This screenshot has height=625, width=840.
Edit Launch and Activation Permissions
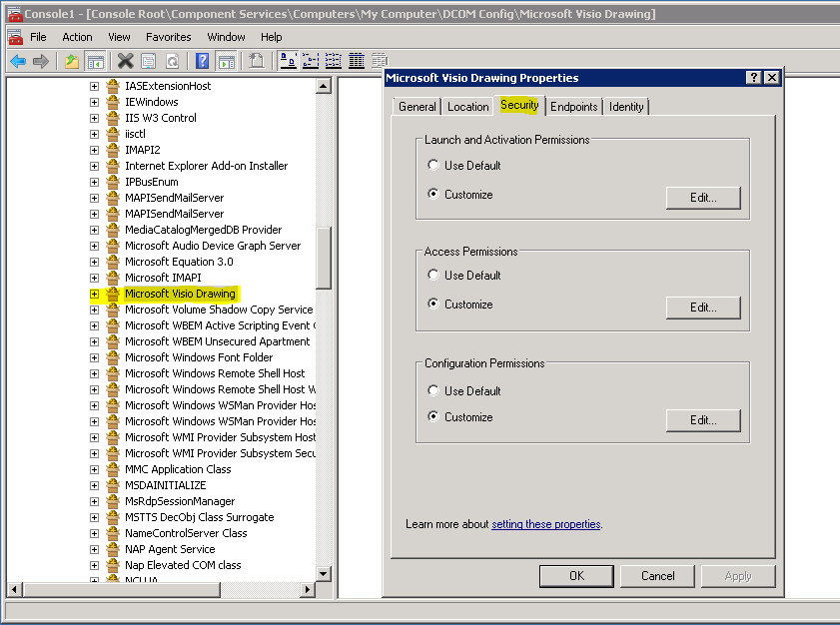[703, 198]
